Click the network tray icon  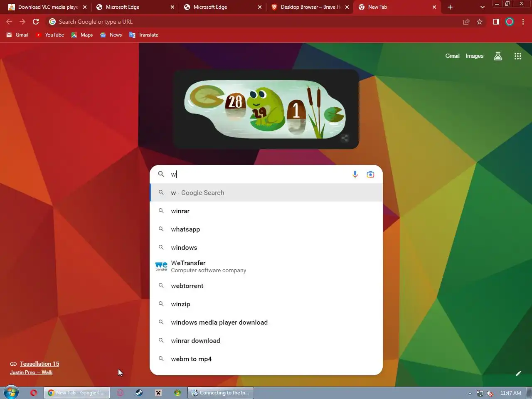(480, 393)
